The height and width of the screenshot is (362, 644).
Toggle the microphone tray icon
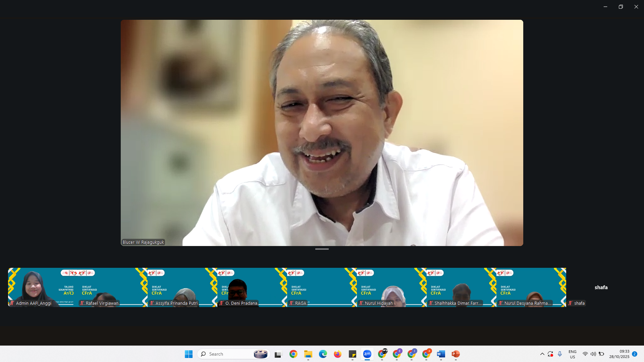(560, 354)
